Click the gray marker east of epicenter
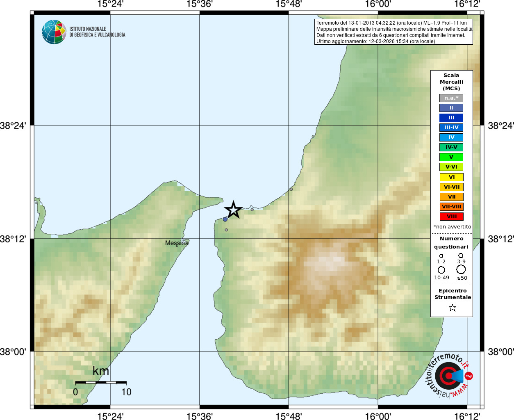Viewport: 514px width, 420px height. click(252, 210)
